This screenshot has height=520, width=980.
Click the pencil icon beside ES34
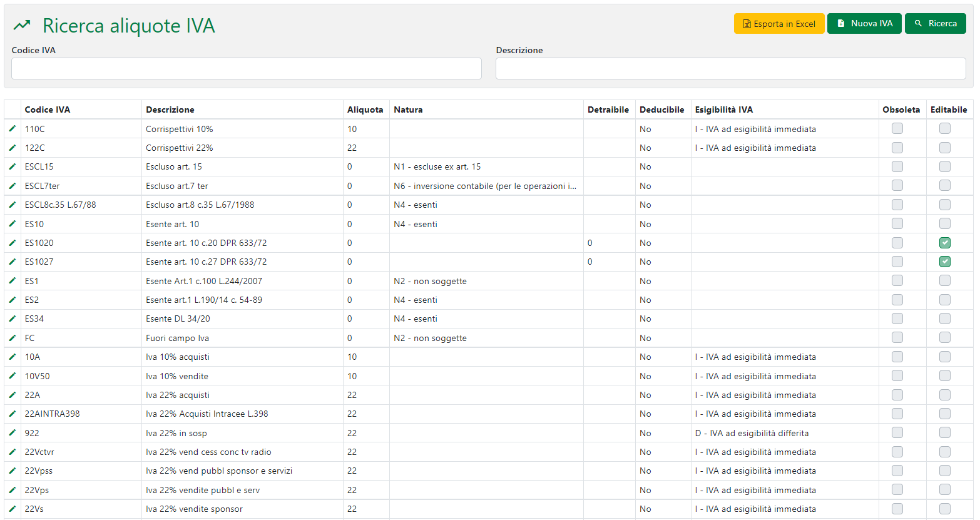pyautogui.click(x=12, y=319)
